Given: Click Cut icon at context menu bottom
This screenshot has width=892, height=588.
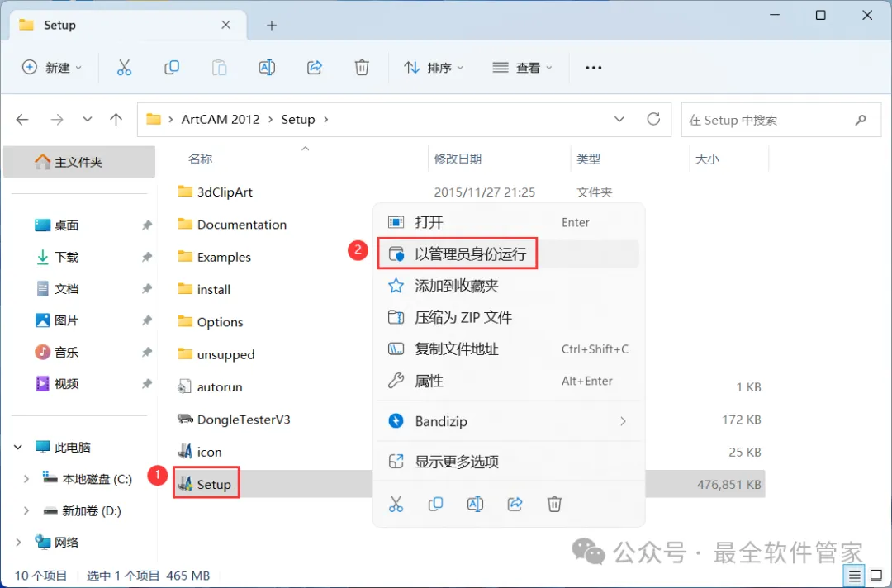Looking at the screenshot, I should coord(396,504).
